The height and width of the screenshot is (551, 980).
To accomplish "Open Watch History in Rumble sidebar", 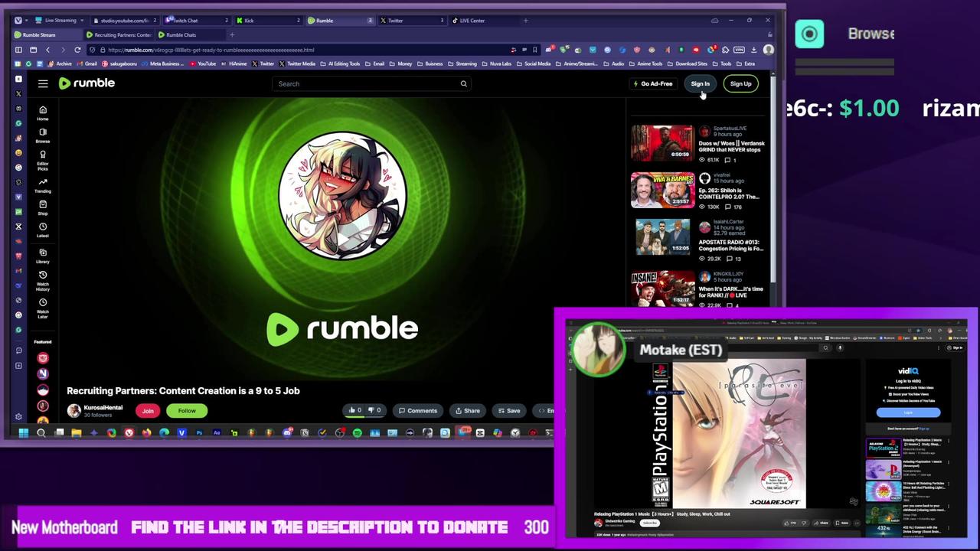I will tap(43, 281).
